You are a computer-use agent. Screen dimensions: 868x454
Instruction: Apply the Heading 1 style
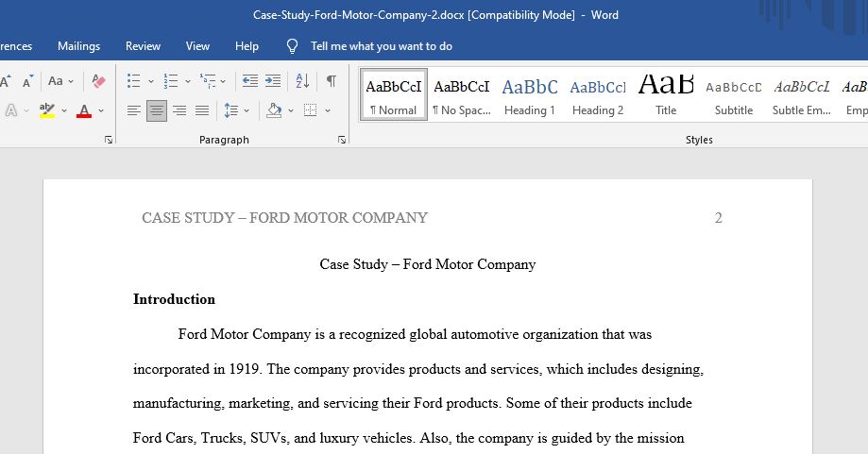click(530, 94)
